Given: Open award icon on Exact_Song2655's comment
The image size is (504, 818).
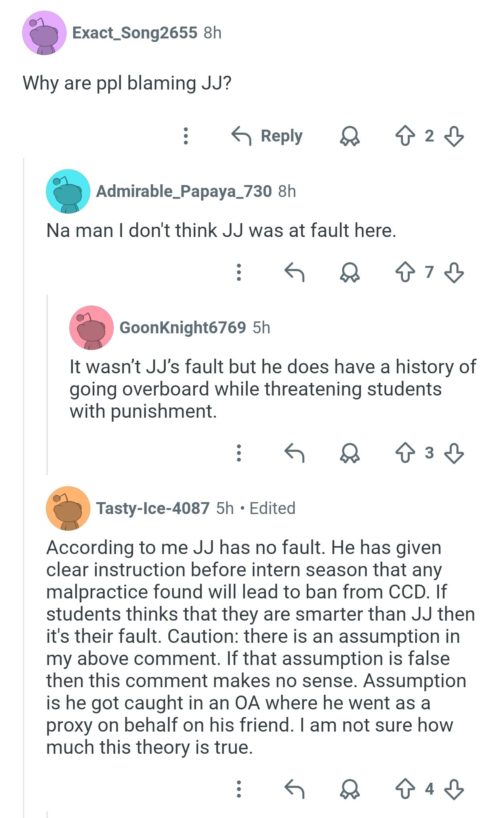Looking at the screenshot, I should [x=350, y=136].
